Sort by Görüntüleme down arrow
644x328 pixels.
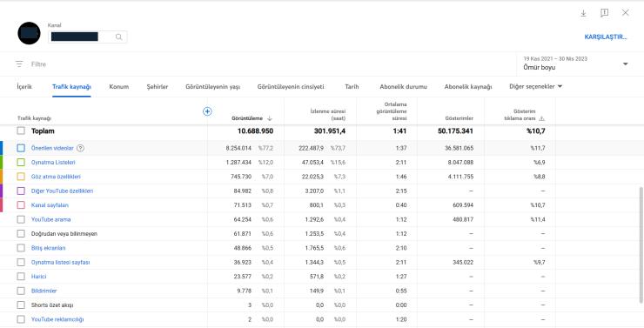pyautogui.click(x=270, y=118)
